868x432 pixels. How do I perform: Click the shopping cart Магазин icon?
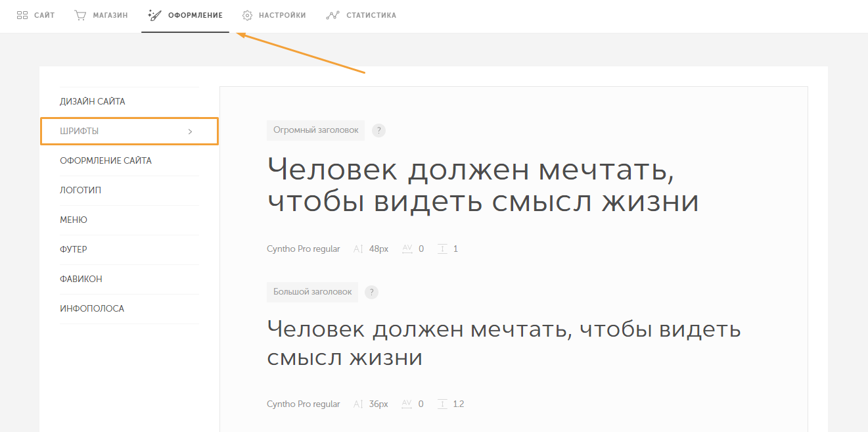click(x=81, y=15)
